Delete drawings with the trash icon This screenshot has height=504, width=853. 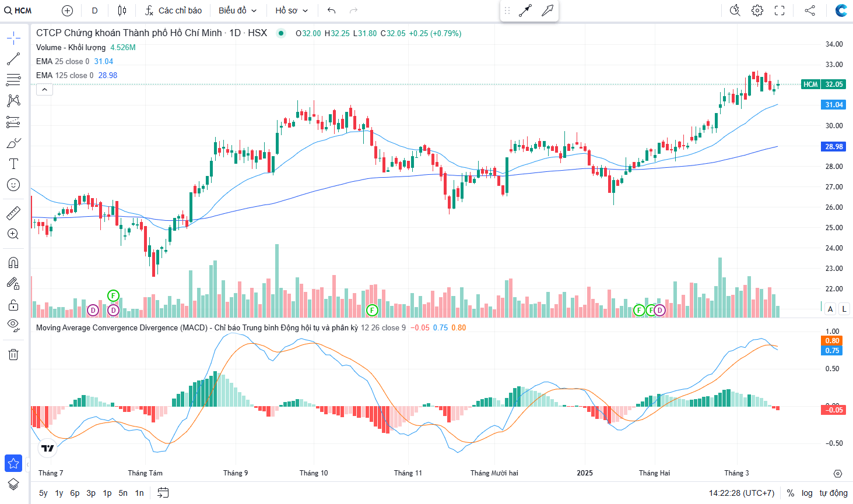(x=13, y=354)
